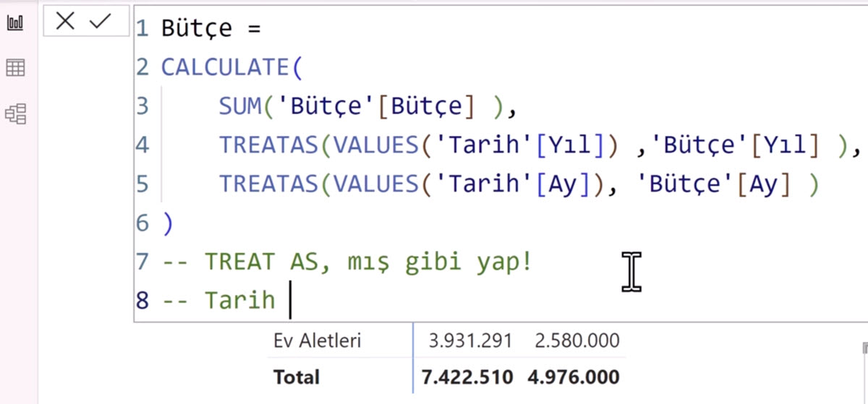The image size is (868, 404).
Task: Cancel the formula with the X button
Action: [65, 22]
